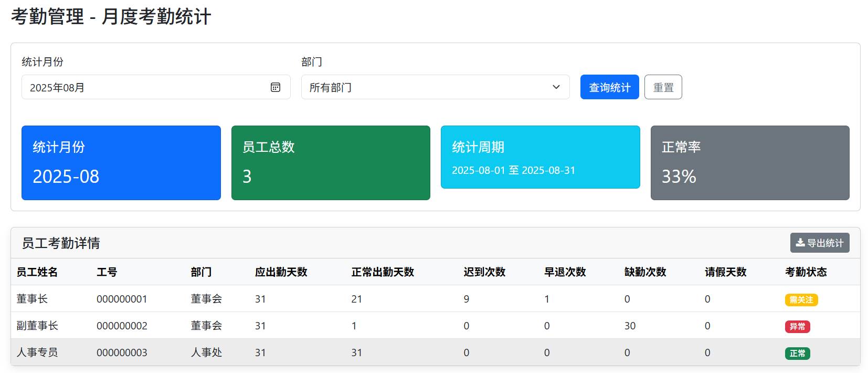868x373 pixels.
Task: Click the cyan 统计周期 summary card
Action: (x=540, y=157)
